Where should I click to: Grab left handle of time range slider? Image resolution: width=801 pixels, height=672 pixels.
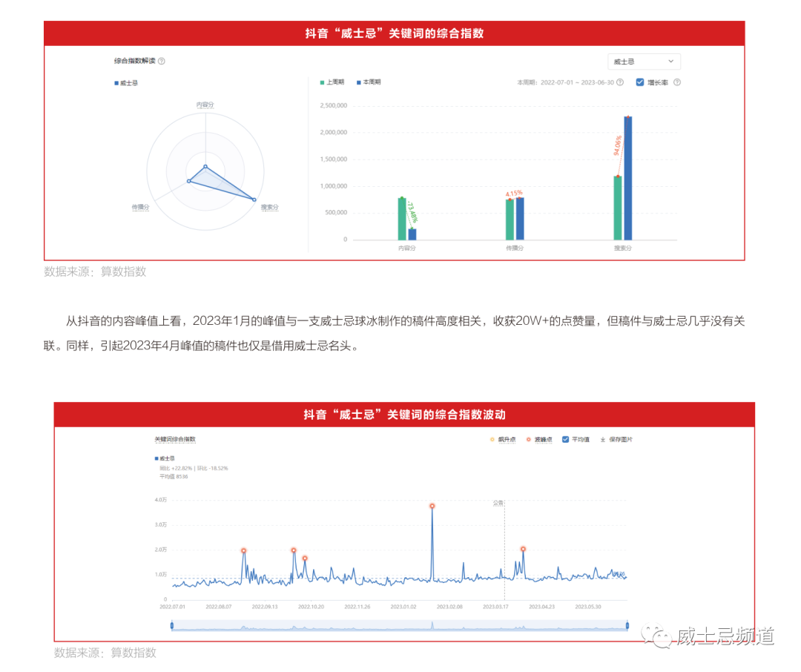(x=171, y=625)
